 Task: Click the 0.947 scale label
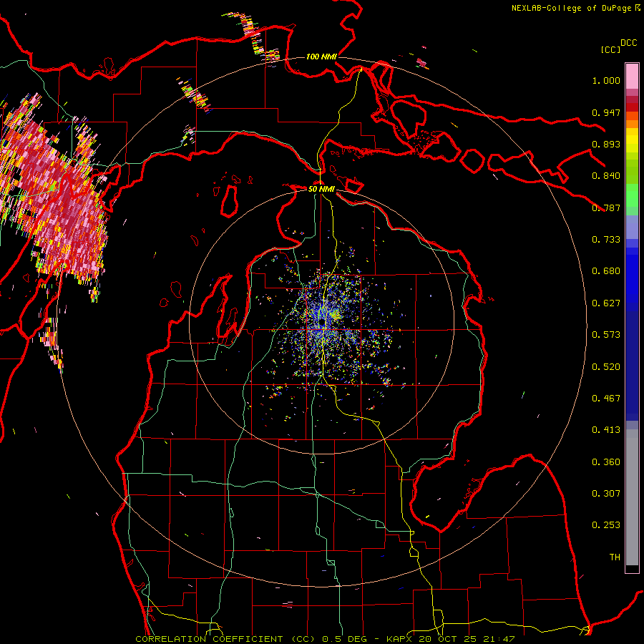pyautogui.click(x=606, y=112)
